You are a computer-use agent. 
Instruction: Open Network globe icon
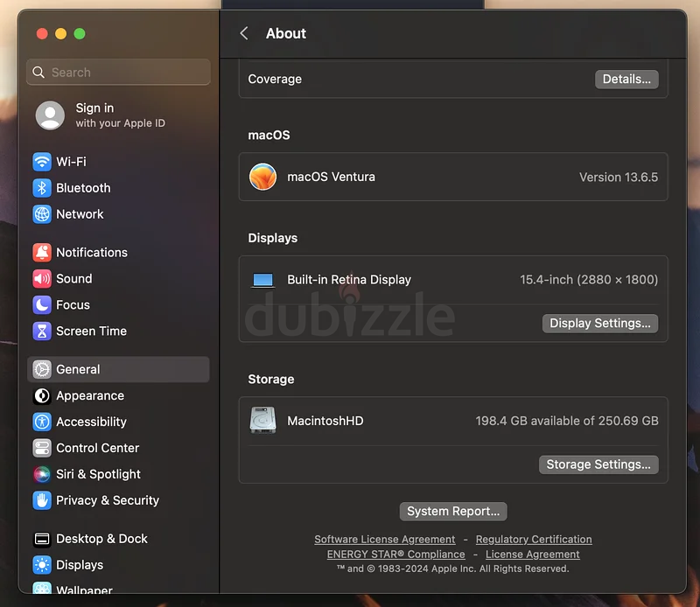tap(42, 214)
